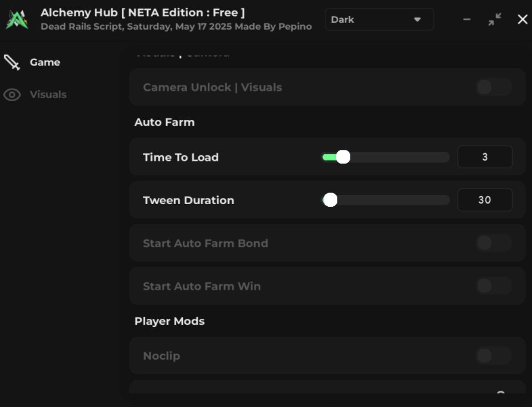
Task: Close the Alchemy Hub window
Action: point(522,19)
